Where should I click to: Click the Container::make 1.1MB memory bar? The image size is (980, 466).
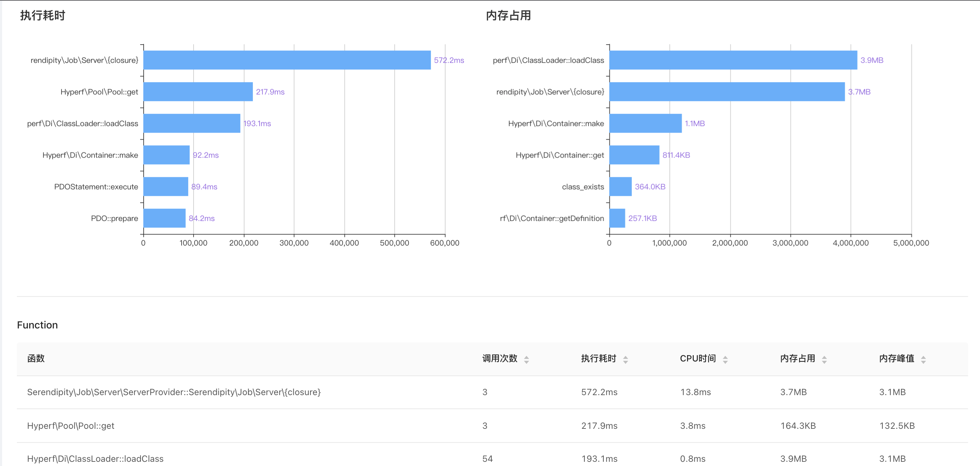645,123
